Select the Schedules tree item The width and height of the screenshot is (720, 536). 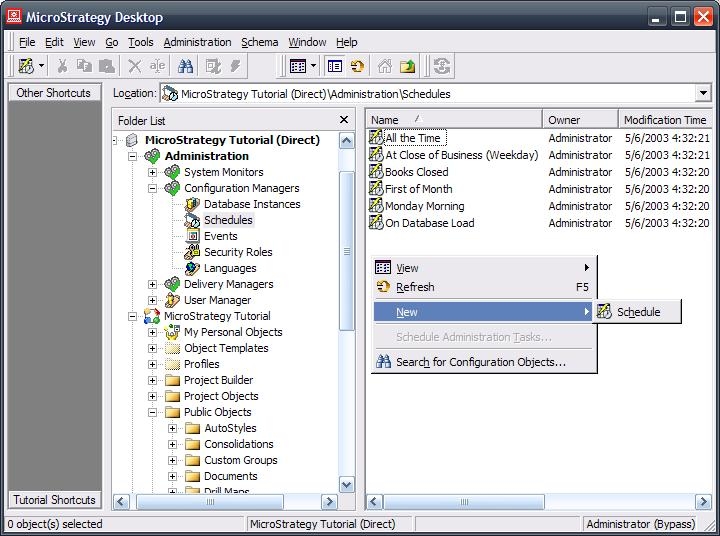click(228, 220)
